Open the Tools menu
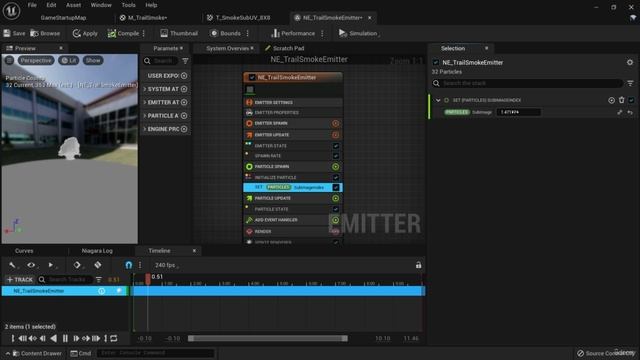 coord(128,5)
